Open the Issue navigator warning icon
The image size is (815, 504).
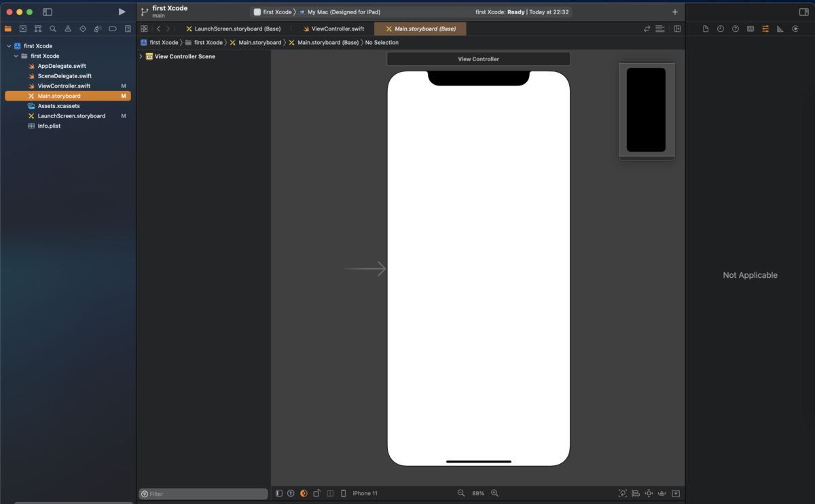[68, 29]
